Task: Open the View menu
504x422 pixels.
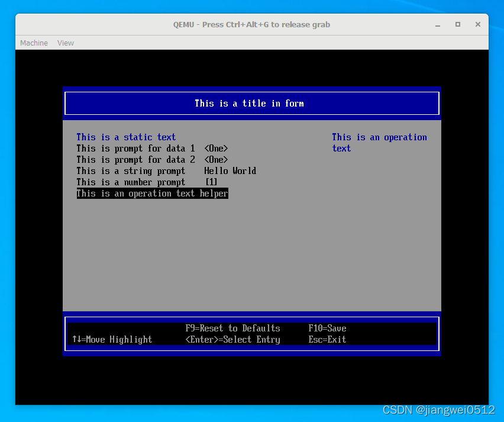Action: [x=66, y=43]
